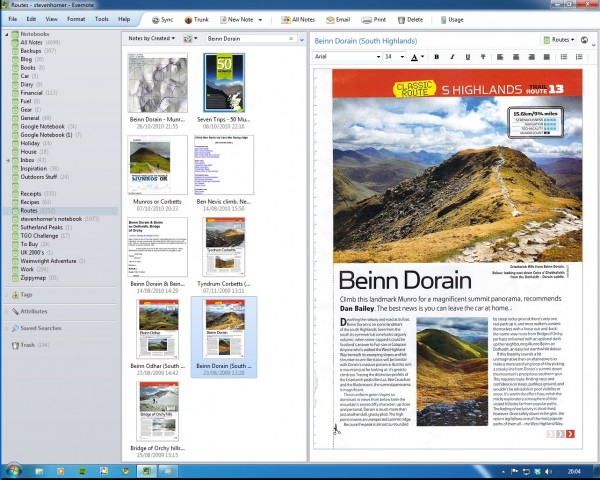
Task: Collapse the Notebooks tree
Action: pos(7,34)
